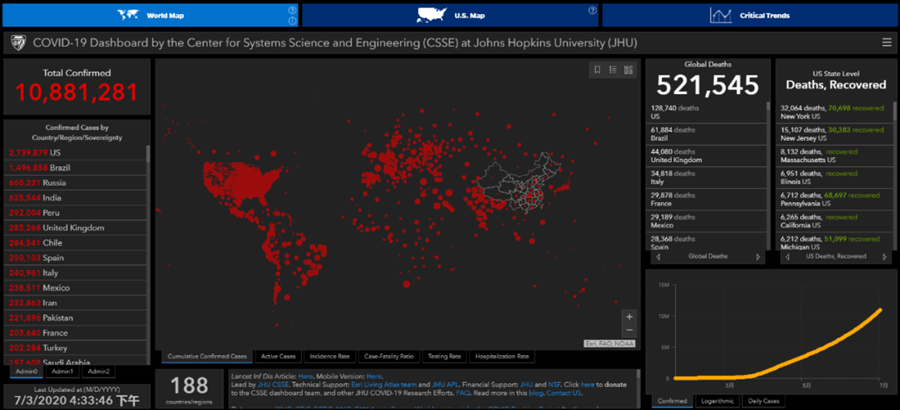Select Russia in confirmed cases list
This screenshot has height=410, width=900.
[77, 183]
